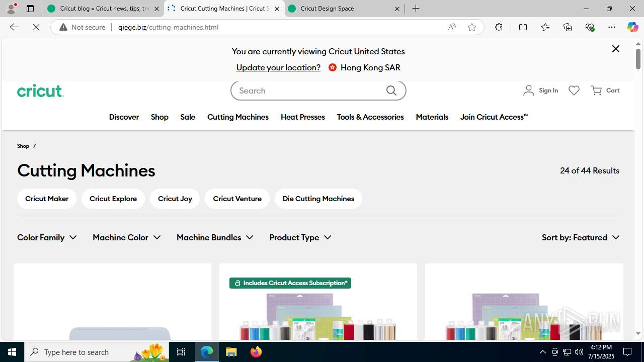
Task: Expand the Machine Color filter
Action: (x=127, y=237)
